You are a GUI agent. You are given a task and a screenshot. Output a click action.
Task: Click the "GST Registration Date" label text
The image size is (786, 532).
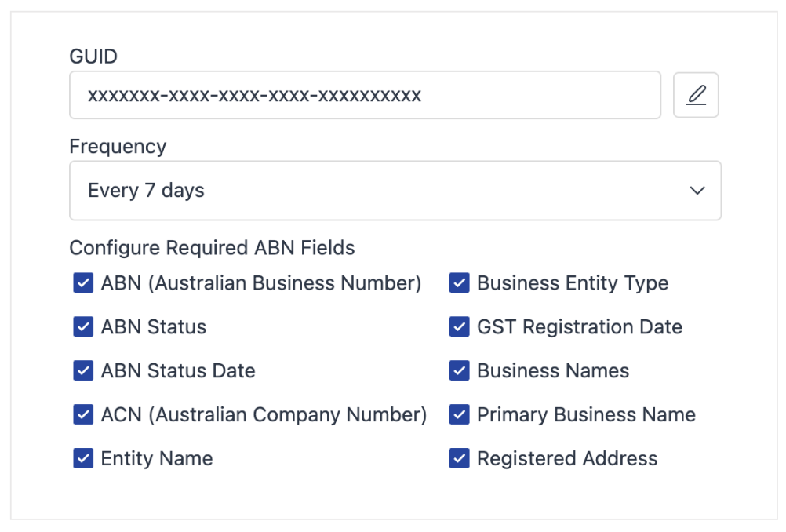tap(580, 327)
